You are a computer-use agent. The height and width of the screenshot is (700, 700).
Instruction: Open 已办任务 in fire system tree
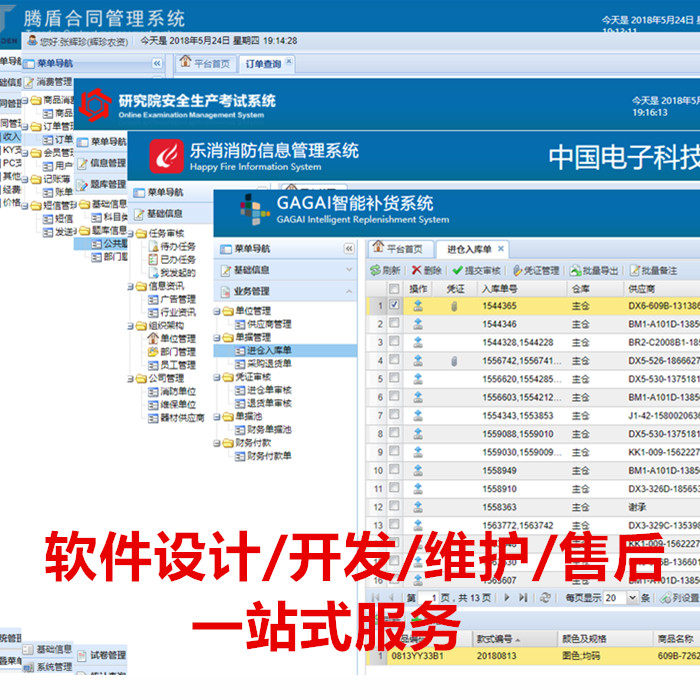(x=178, y=259)
